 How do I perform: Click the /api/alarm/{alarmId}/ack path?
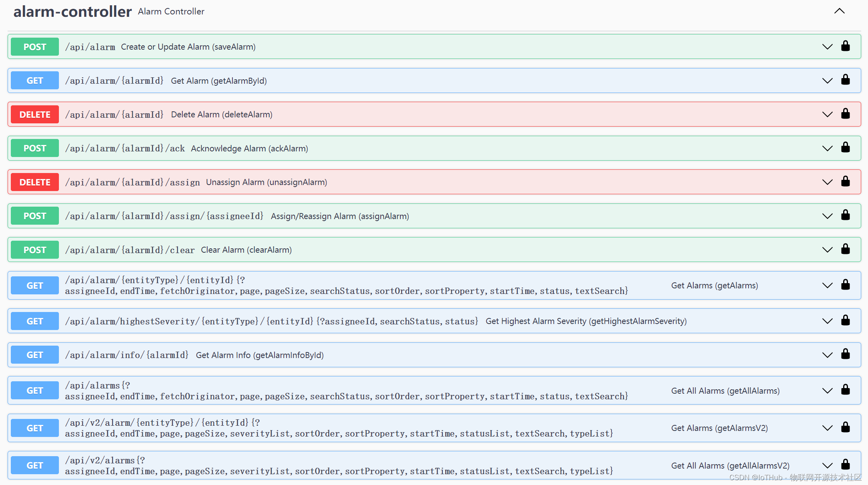[x=125, y=149]
